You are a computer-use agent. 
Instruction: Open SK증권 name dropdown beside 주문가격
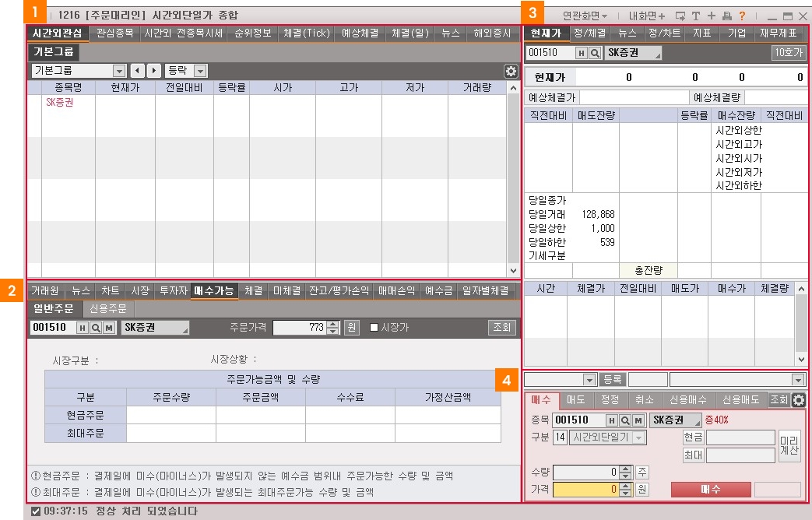pyautogui.click(x=155, y=327)
